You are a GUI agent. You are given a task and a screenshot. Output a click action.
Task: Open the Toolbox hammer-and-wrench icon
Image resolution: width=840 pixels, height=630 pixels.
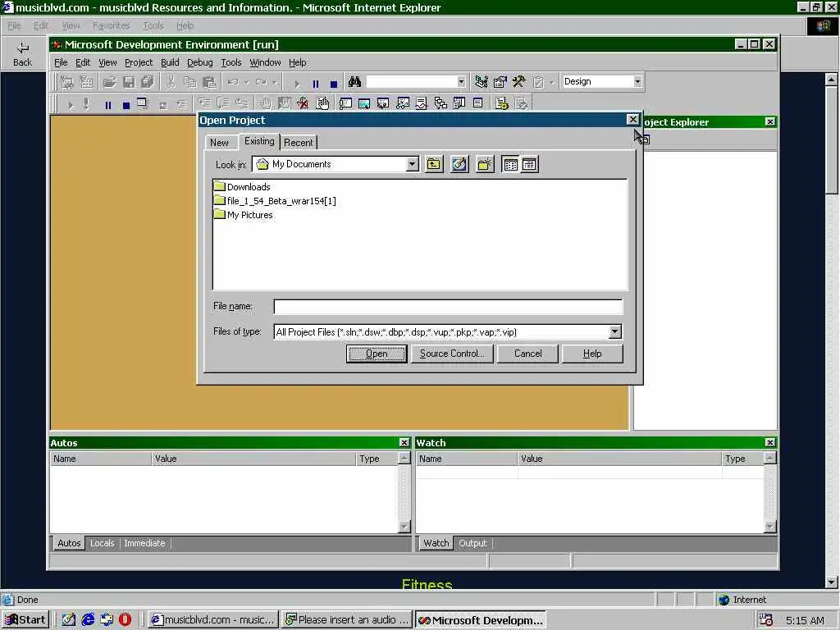(x=518, y=82)
